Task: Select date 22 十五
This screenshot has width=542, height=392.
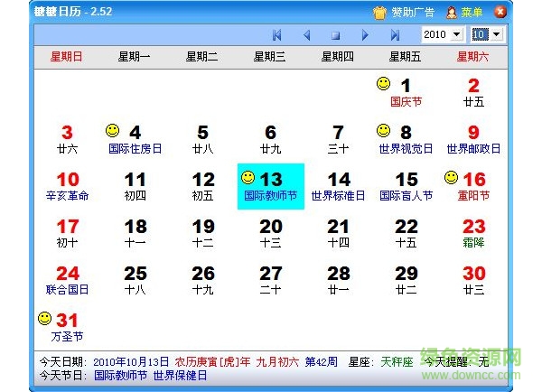Action: coord(406,234)
